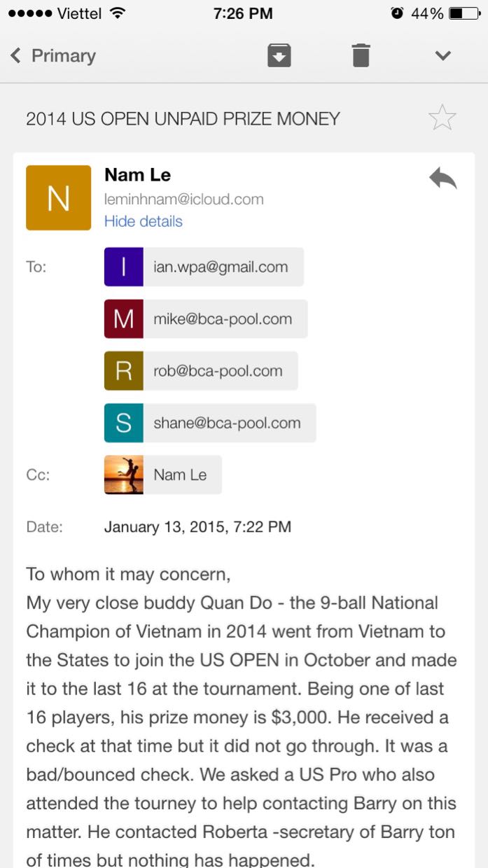Go back to the Primary inbox
Viewport: 488px width, 868px height.
pos(53,56)
